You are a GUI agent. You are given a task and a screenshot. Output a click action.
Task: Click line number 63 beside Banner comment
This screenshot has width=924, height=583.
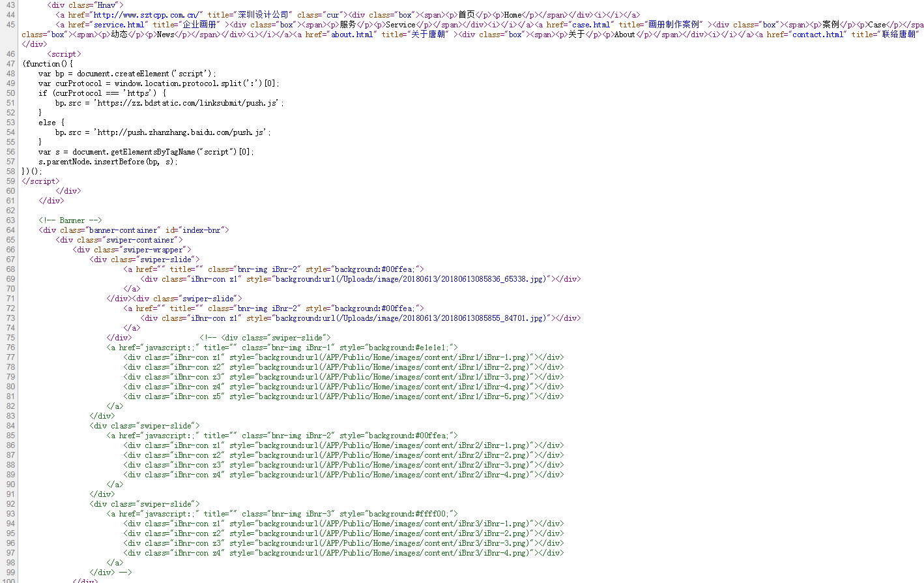[x=10, y=220]
